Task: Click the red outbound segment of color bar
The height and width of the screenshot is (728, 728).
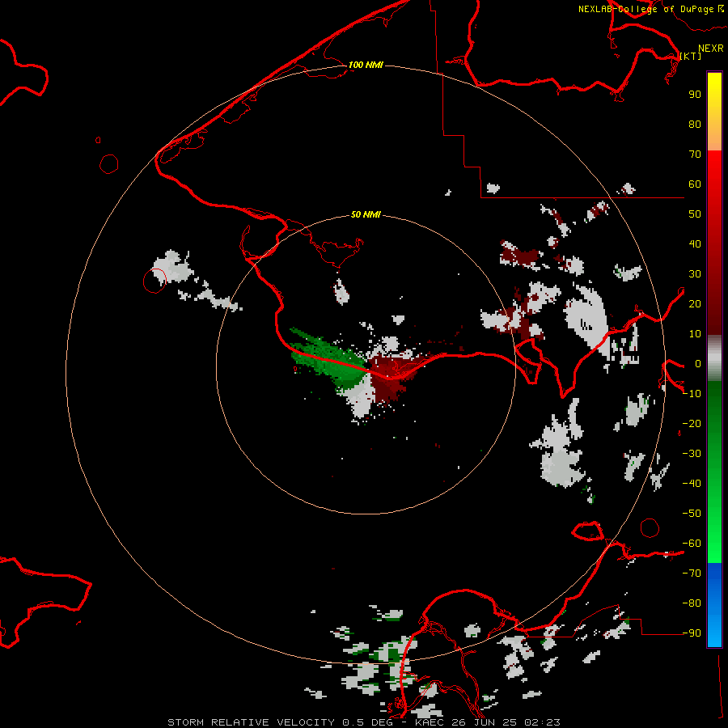Action: [x=714, y=243]
